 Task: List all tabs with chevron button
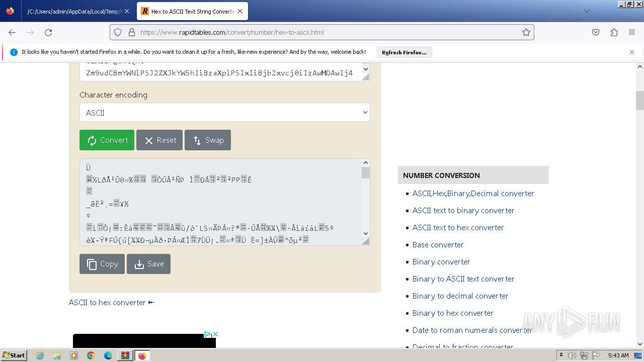tap(587, 11)
